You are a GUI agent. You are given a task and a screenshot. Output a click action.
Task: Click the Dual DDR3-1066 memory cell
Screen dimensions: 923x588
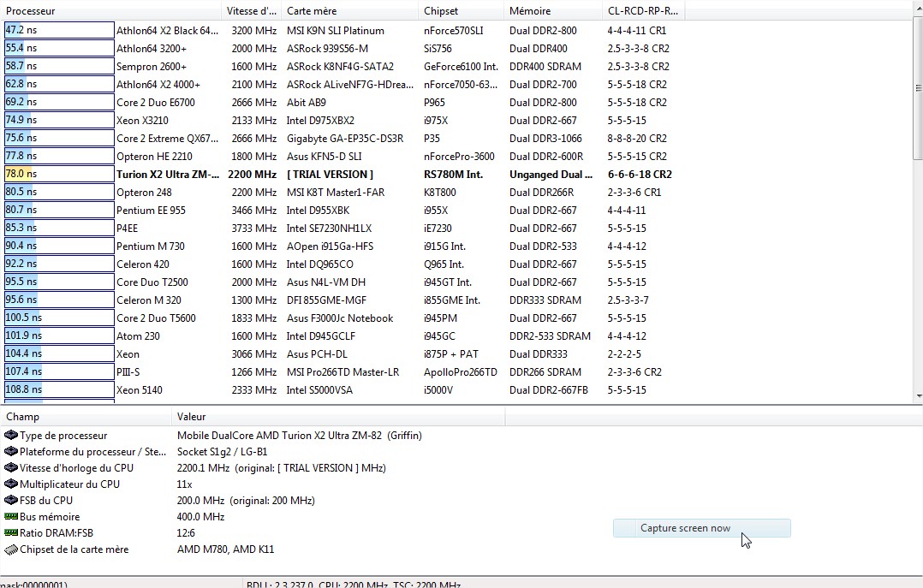(x=545, y=139)
